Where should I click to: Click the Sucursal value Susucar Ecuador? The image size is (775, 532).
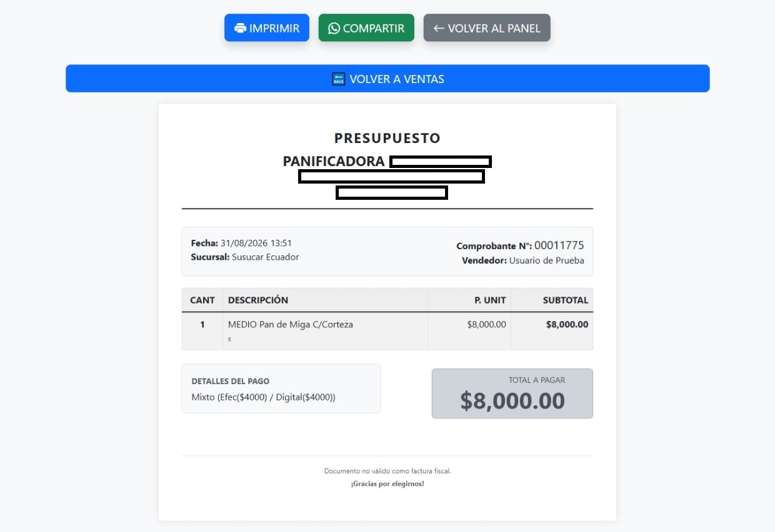coord(266,257)
